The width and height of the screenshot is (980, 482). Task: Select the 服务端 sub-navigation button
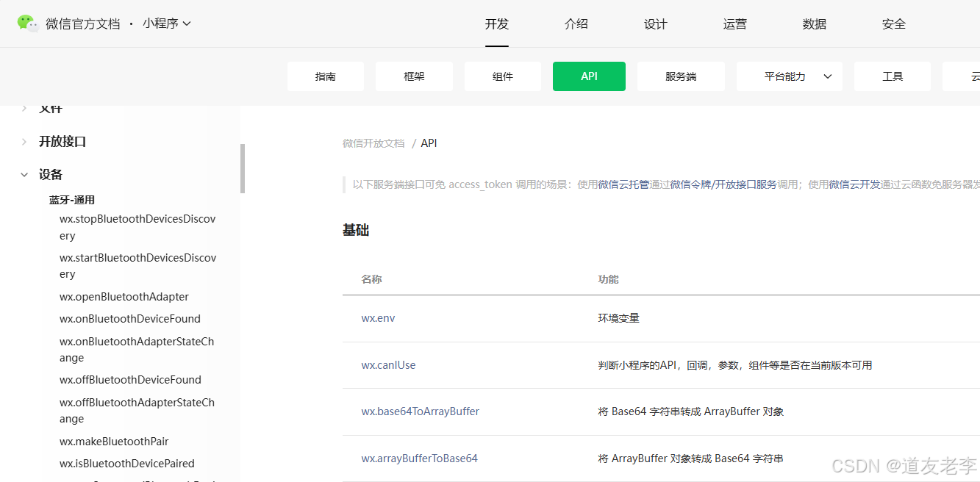[x=681, y=76]
